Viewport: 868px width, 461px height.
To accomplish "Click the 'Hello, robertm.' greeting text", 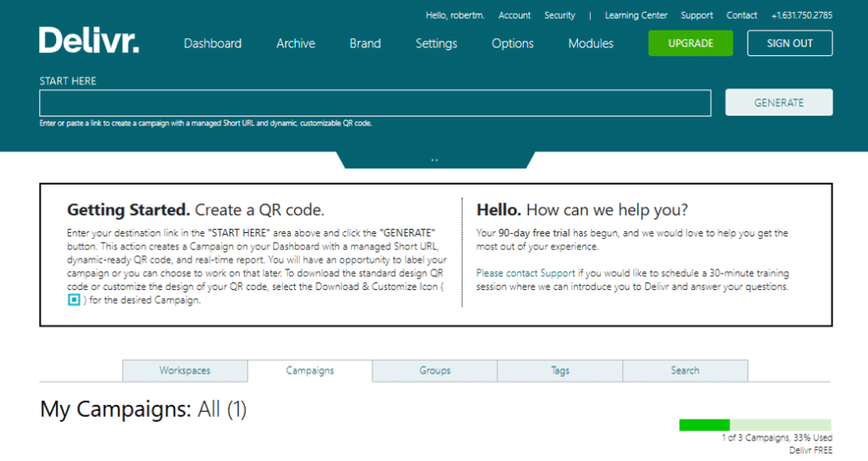I will click(x=455, y=15).
